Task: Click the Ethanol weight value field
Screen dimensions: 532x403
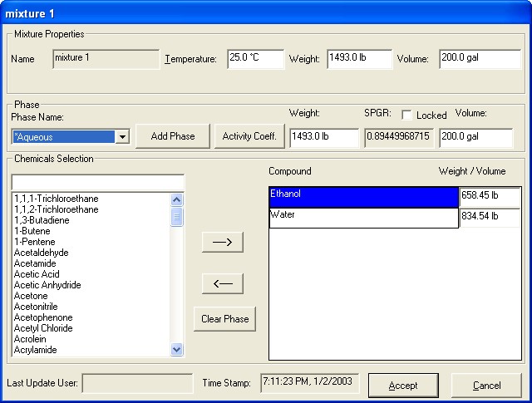Action: tap(490, 196)
